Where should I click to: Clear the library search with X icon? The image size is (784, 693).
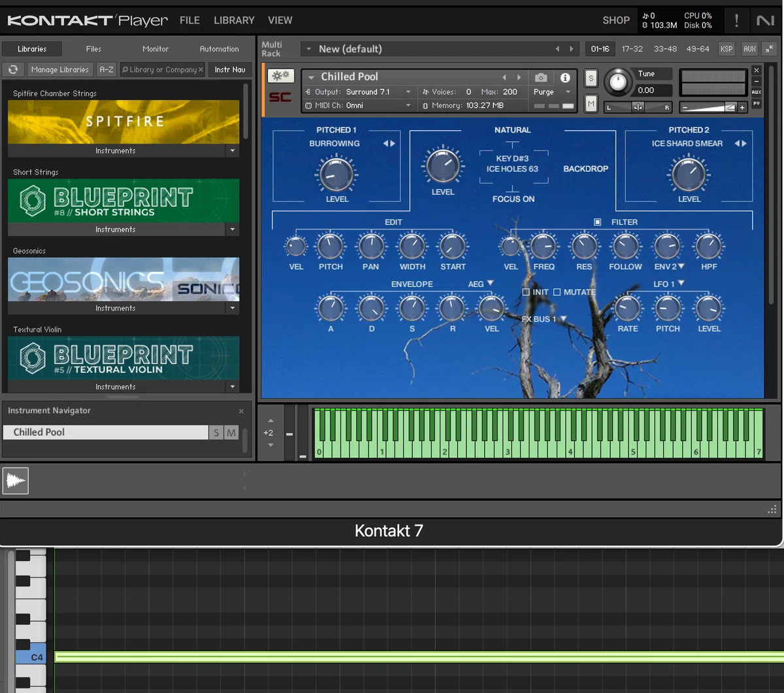[x=201, y=69]
